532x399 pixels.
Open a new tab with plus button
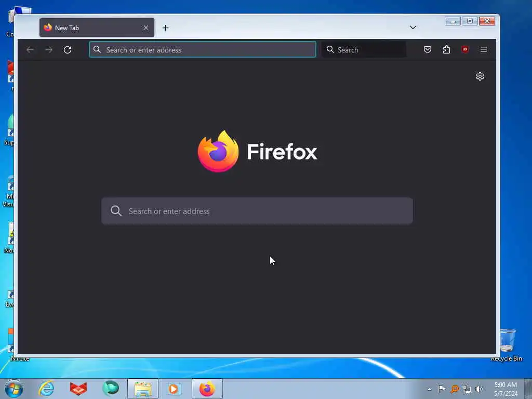pos(166,28)
